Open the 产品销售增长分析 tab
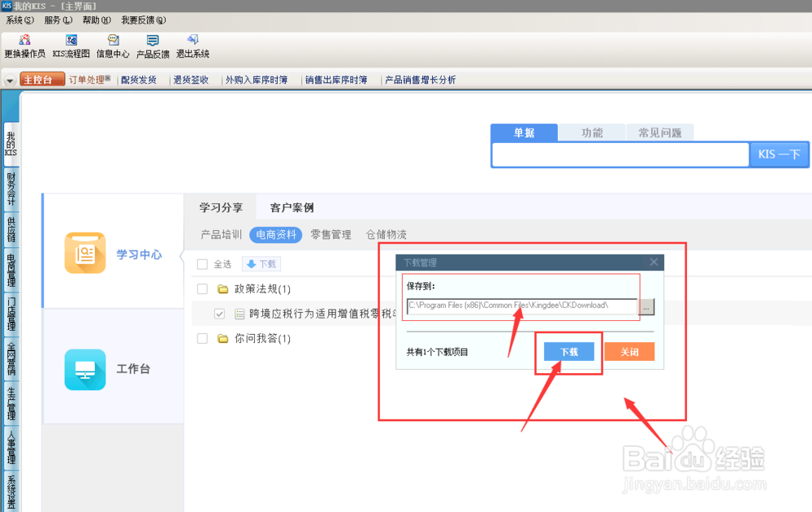This screenshot has width=812, height=512. [x=420, y=80]
